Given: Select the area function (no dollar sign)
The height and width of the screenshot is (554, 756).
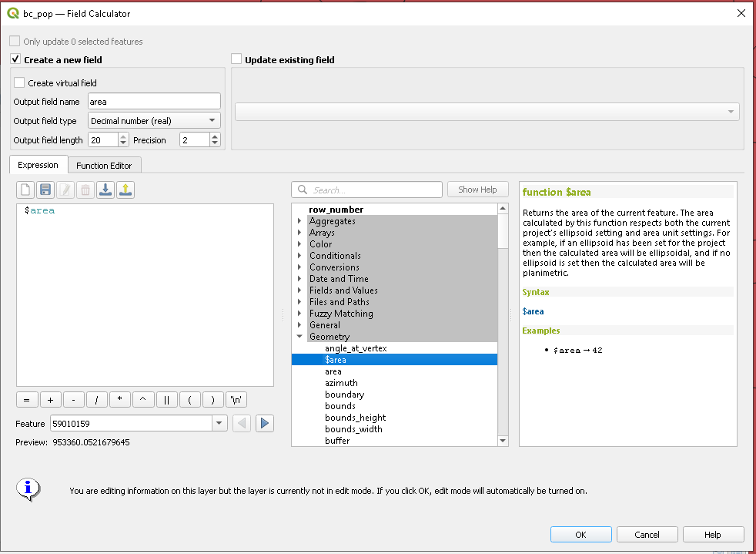Looking at the screenshot, I should coord(333,371).
